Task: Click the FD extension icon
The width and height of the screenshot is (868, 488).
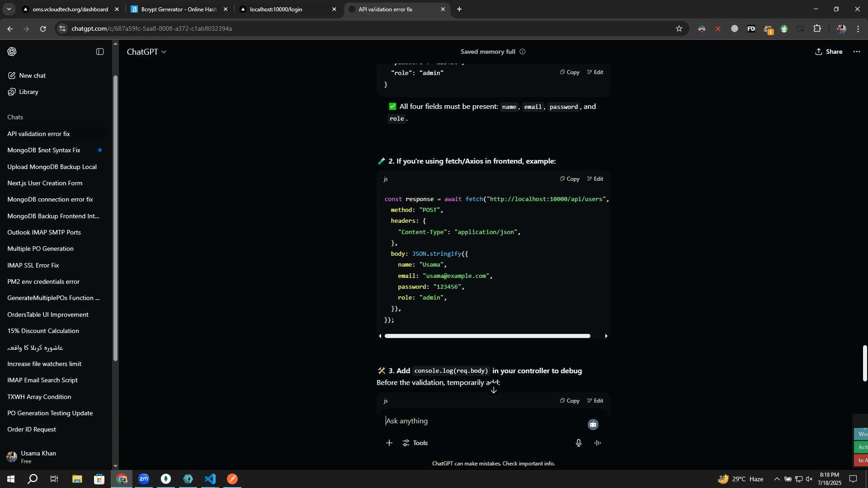Action: (751, 28)
